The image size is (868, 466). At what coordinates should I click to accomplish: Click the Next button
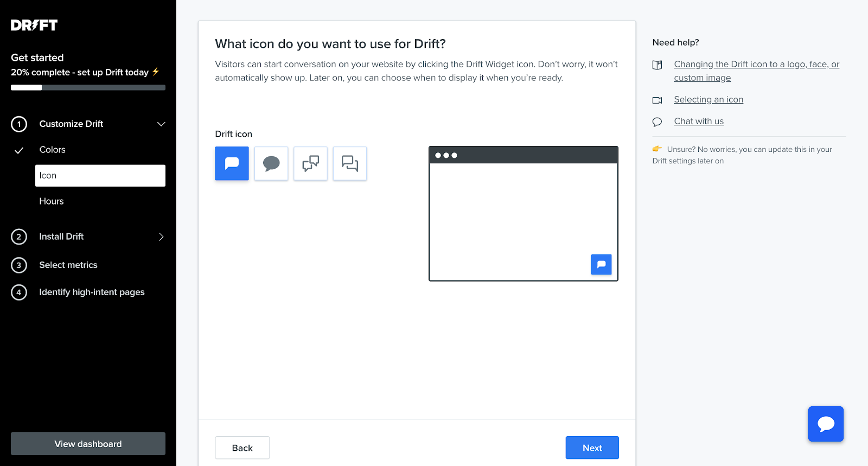[592, 448]
